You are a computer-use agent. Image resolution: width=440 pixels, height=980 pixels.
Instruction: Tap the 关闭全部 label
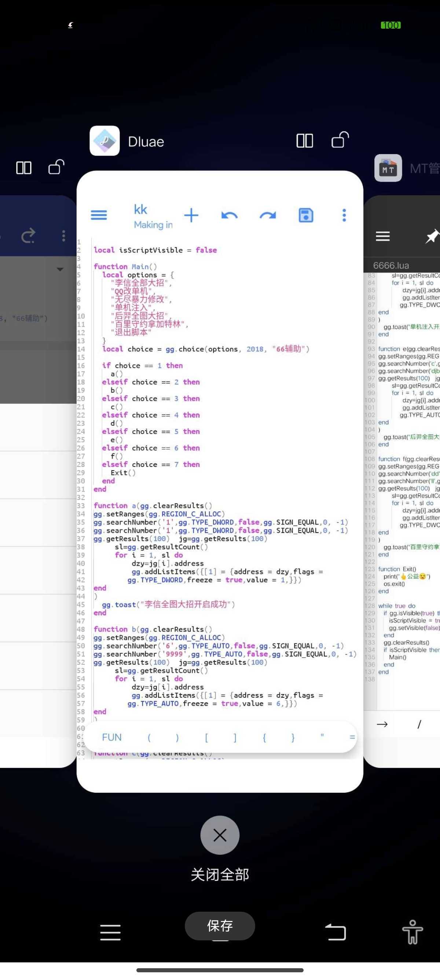(x=220, y=874)
